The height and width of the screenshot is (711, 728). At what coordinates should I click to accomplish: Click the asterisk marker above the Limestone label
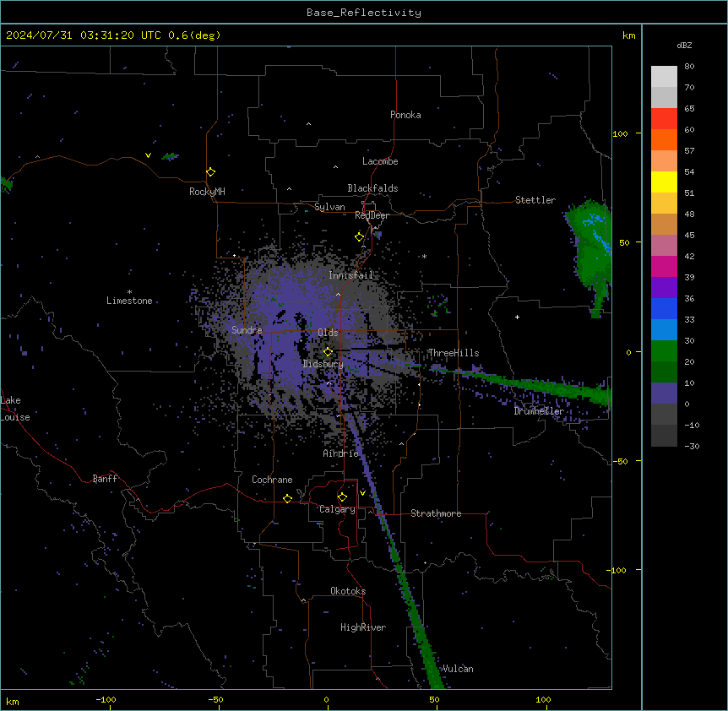coord(129,292)
